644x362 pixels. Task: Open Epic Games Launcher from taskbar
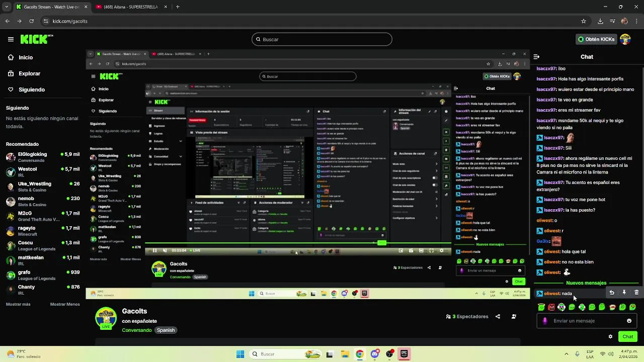pyautogui.click(x=405, y=354)
